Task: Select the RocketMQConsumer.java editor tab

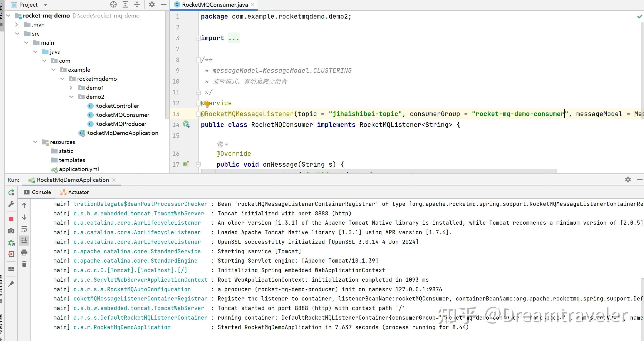Action: tap(214, 5)
